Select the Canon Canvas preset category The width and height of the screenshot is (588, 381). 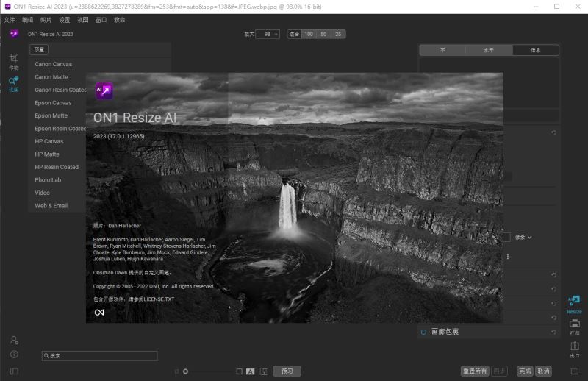click(53, 64)
